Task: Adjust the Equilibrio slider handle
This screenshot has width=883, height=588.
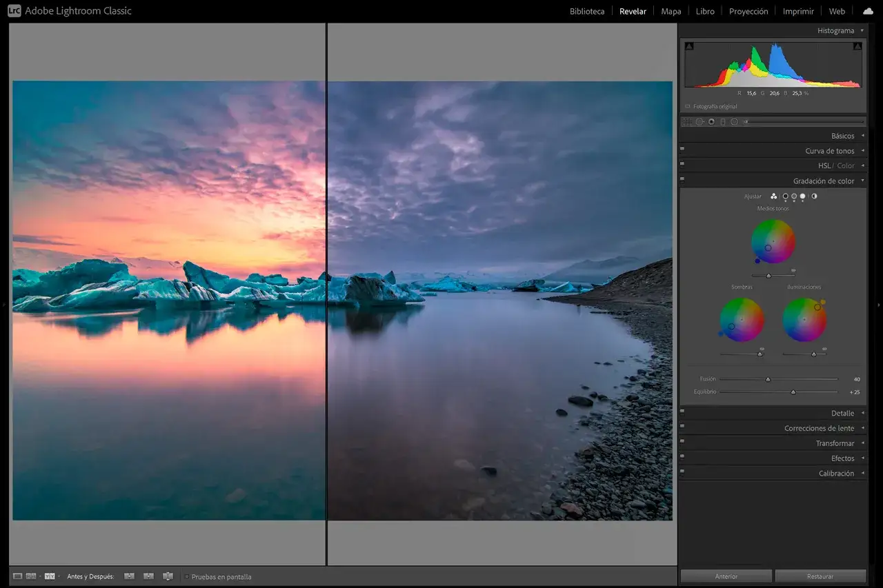Action: pyautogui.click(x=793, y=392)
